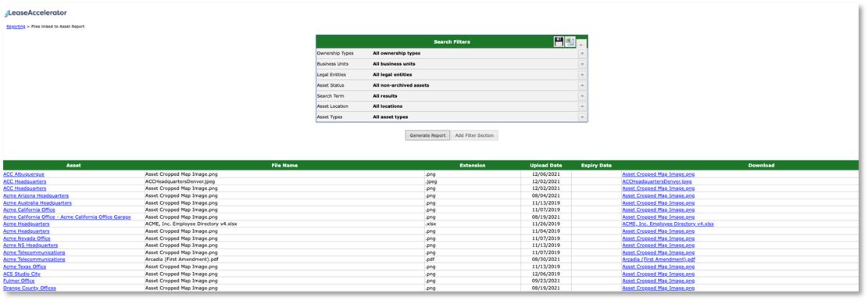Download map image for Orange County Offices
The width and height of the screenshot is (868, 301).
658,288
